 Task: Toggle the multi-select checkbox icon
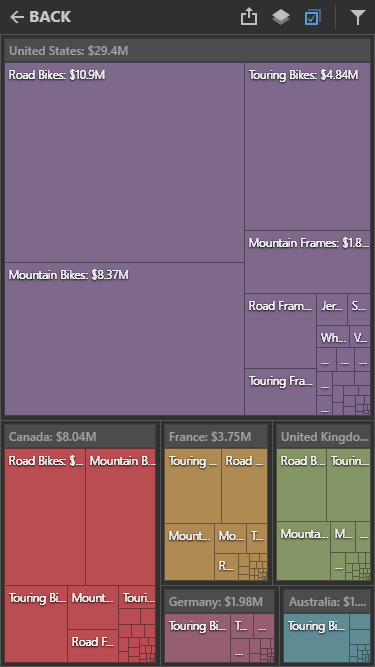pyautogui.click(x=312, y=17)
